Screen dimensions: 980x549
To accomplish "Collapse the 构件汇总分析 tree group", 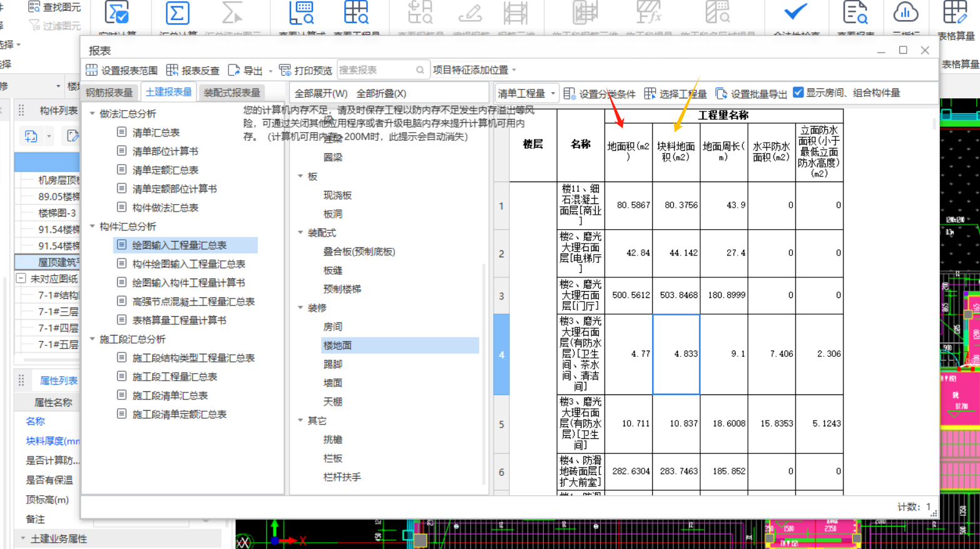I will 92,226.
